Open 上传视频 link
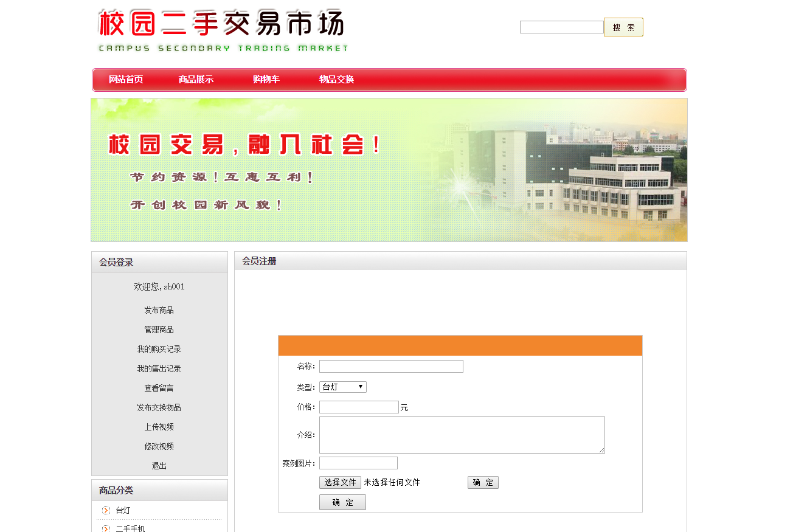Screen dimensions: 793x532 159,427
